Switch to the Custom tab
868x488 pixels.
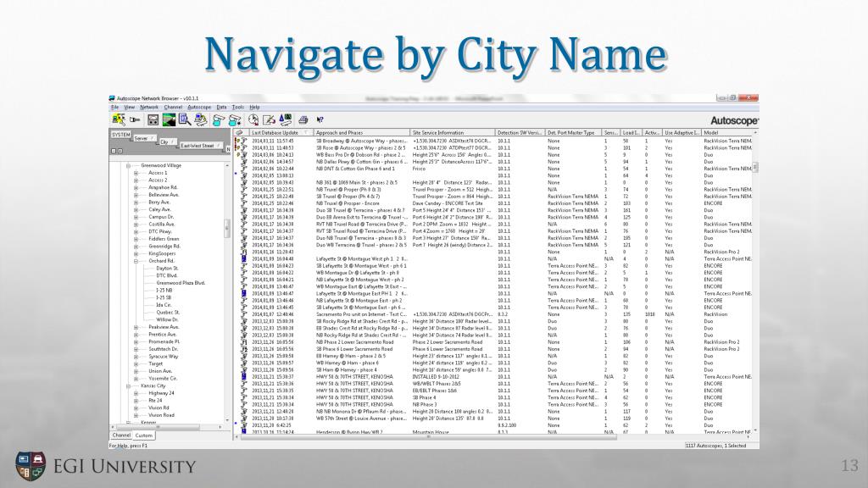(144, 435)
